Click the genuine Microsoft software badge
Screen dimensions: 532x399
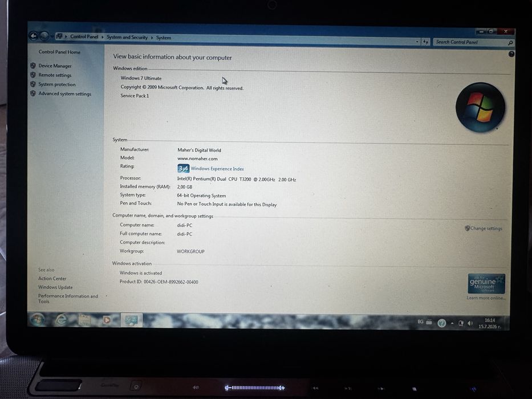[486, 283]
